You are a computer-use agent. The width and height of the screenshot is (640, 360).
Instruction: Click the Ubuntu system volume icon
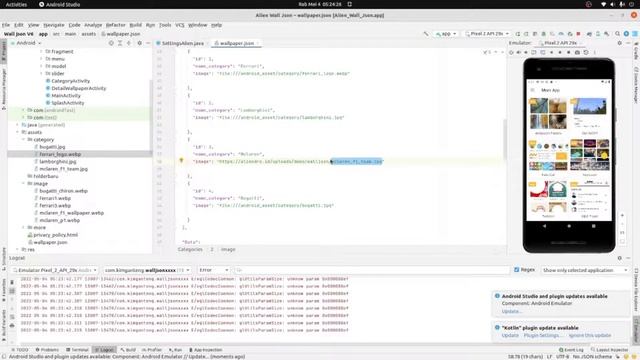click(x=613, y=4)
